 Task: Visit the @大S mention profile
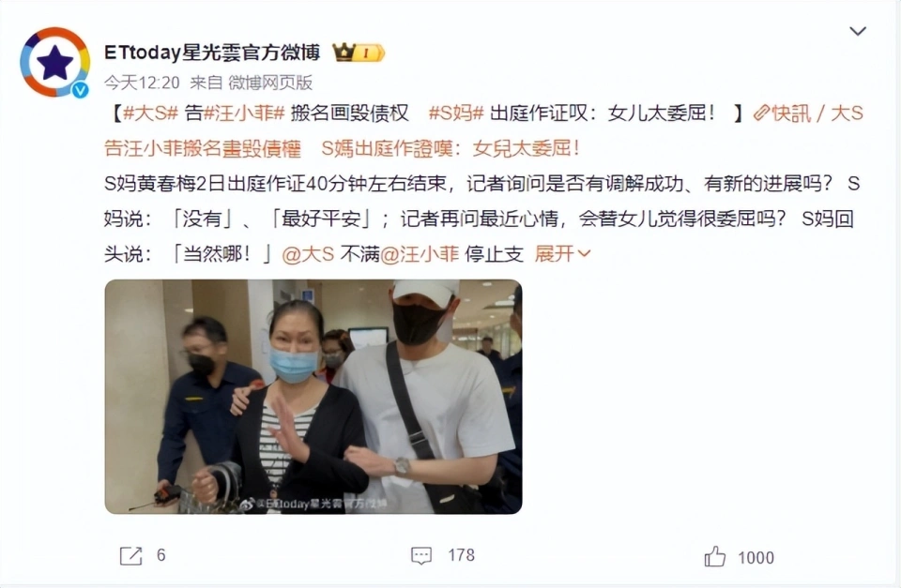[308, 254]
